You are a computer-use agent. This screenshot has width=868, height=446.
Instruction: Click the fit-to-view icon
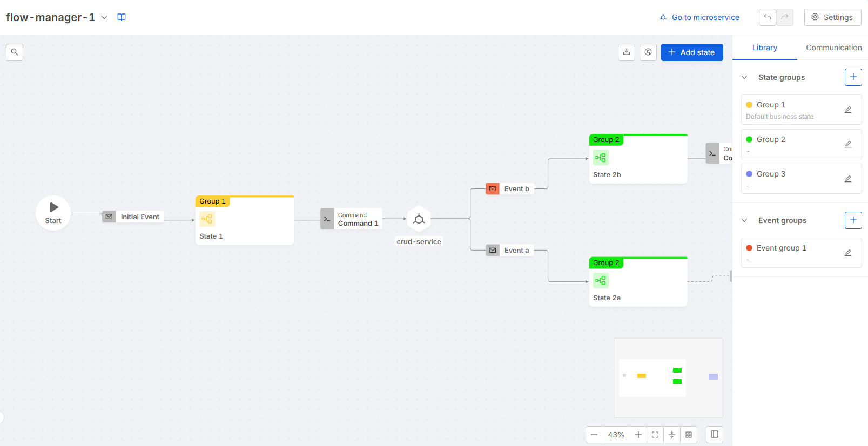pyautogui.click(x=655, y=435)
